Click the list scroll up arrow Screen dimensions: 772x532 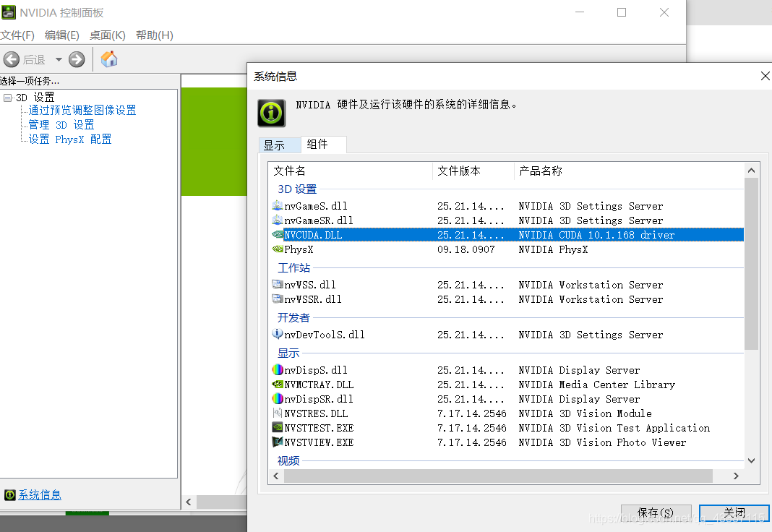[x=751, y=171]
